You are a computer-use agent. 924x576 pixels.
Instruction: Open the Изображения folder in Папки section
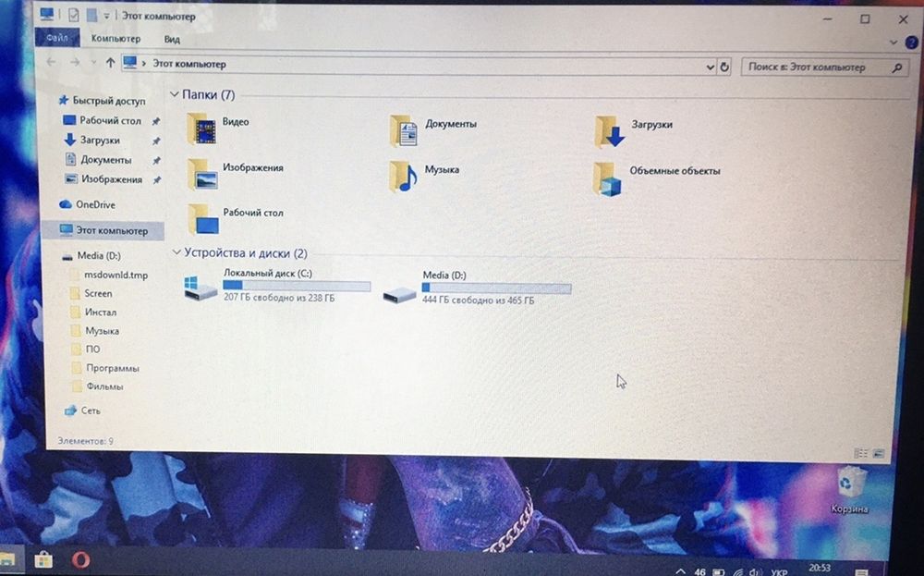click(x=202, y=174)
